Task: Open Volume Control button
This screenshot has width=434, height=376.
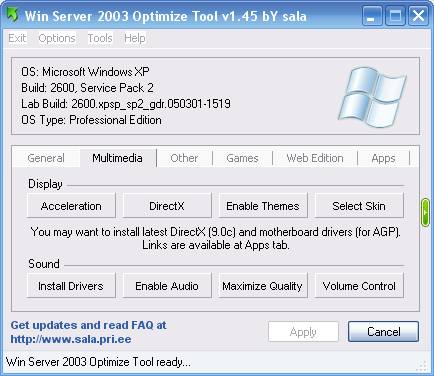Action: pos(359,286)
